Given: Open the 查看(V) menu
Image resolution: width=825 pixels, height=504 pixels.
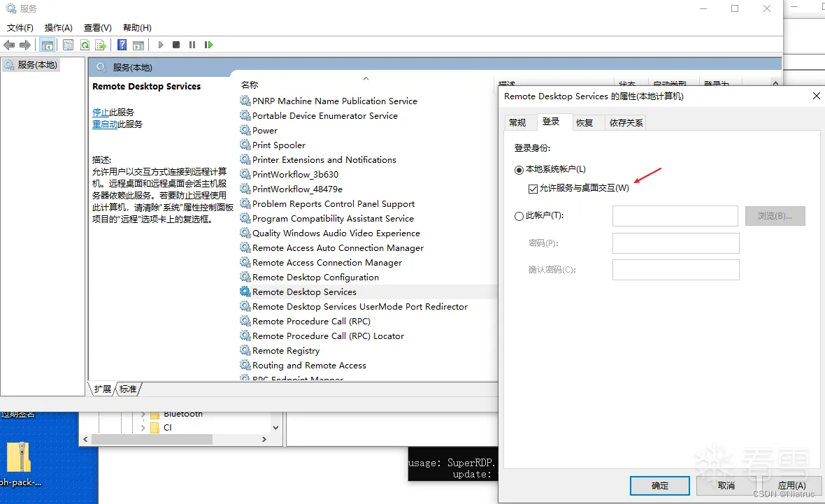Looking at the screenshot, I should point(98,28).
